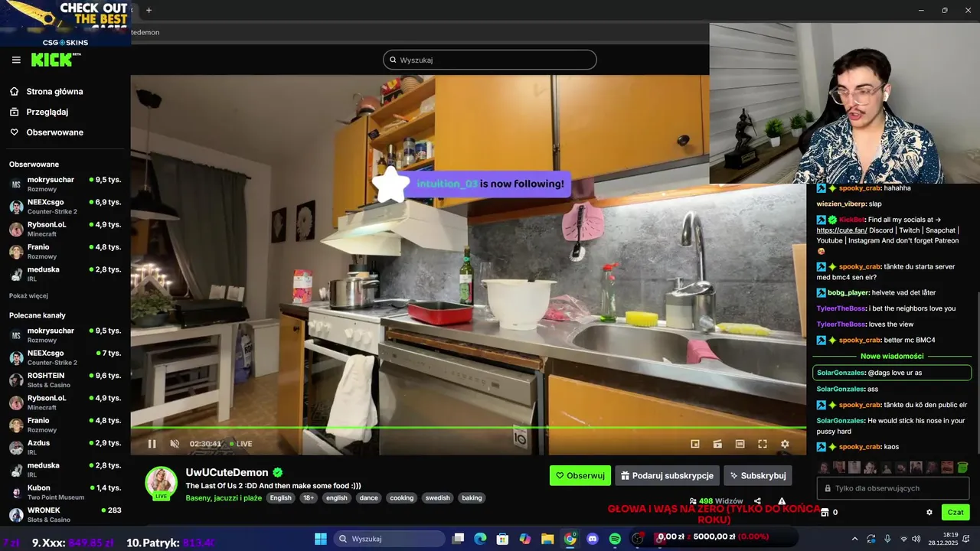Click the UwUCuteDemon channel name
Viewport: 980px width, 551px height.
227,472
